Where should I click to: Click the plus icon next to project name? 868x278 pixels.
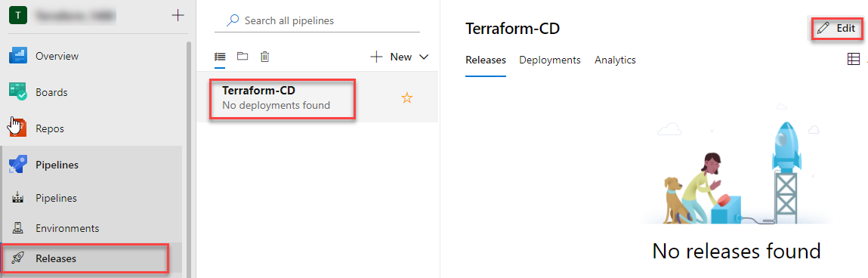pyautogui.click(x=178, y=16)
